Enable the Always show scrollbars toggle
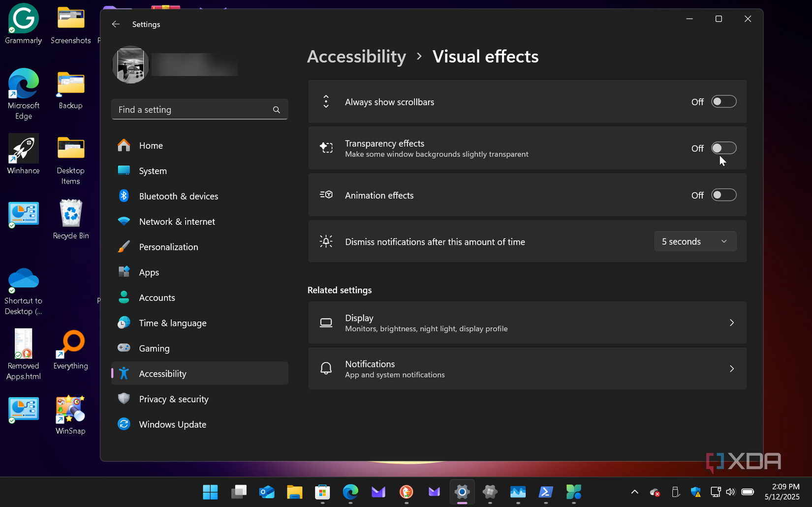812x507 pixels. tap(723, 101)
